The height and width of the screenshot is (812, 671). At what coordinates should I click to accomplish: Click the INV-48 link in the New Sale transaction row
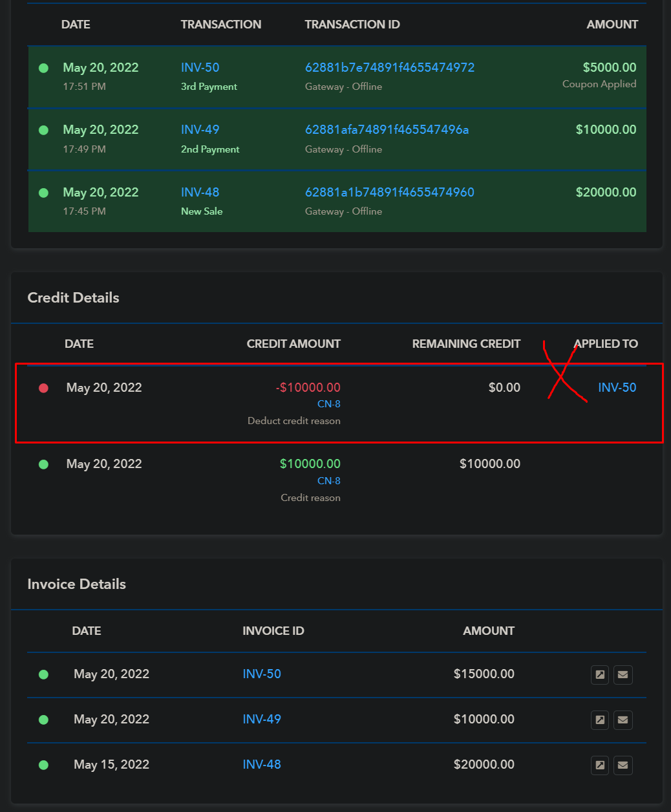click(x=200, y=192)
